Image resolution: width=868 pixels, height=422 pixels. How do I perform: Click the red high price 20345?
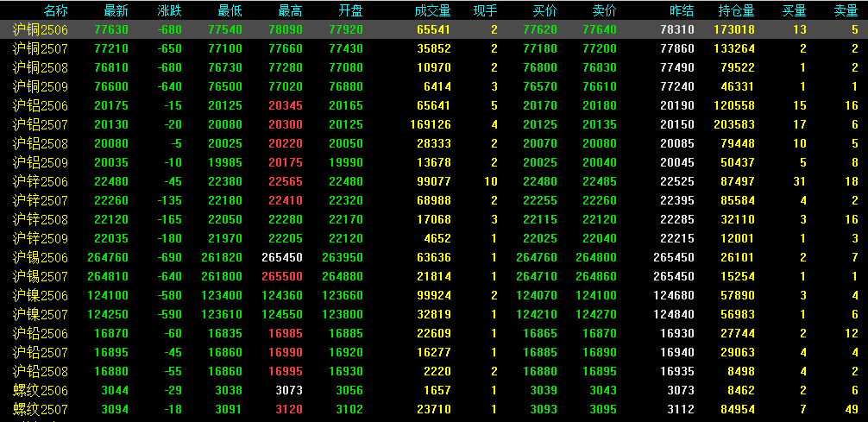286,106
